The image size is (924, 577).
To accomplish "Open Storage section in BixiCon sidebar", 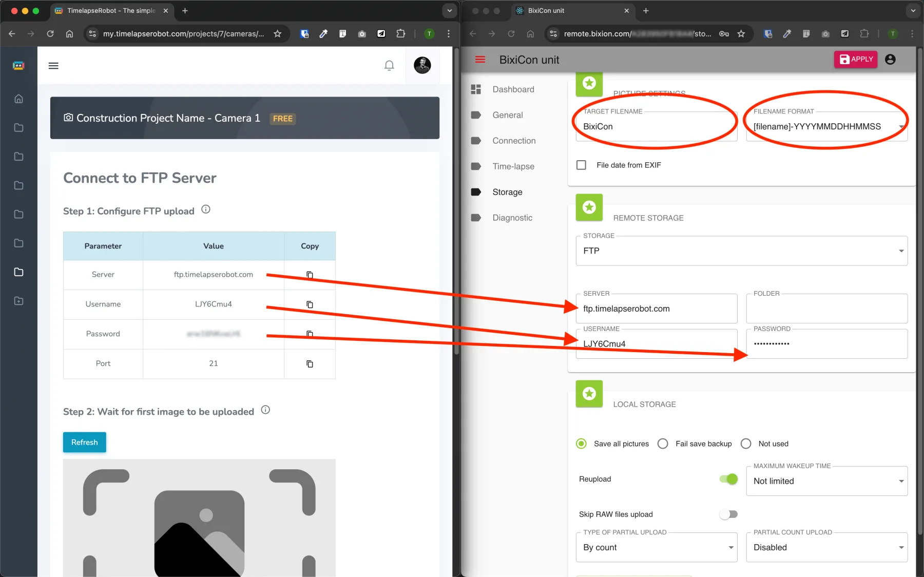I will coord(507,192).
